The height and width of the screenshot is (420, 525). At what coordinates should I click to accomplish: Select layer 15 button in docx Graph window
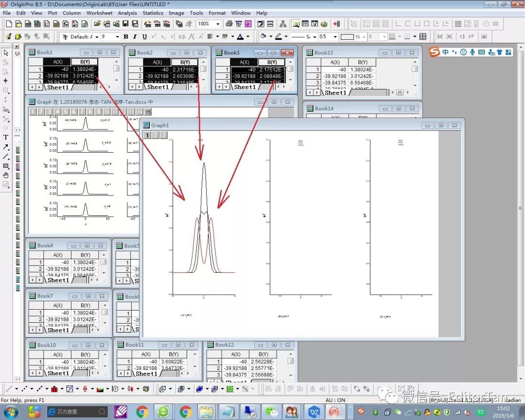click(x=148, y=112)
